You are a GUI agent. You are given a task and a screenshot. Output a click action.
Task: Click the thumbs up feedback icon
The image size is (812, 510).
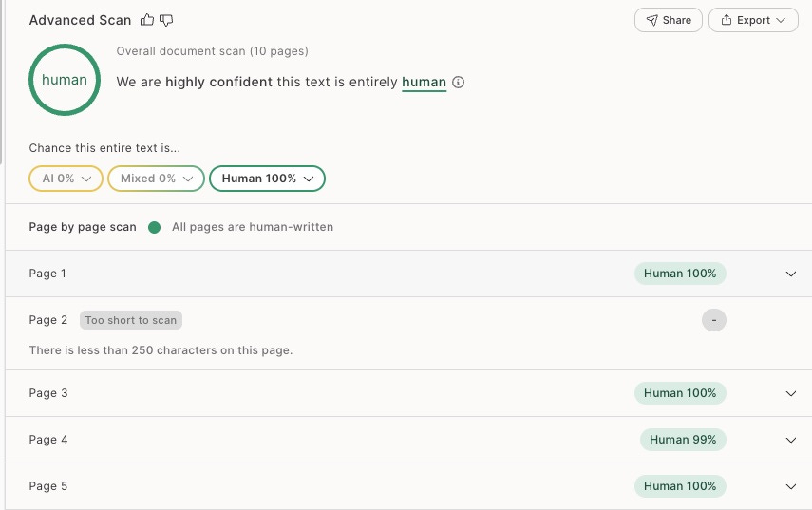point(147,20)
